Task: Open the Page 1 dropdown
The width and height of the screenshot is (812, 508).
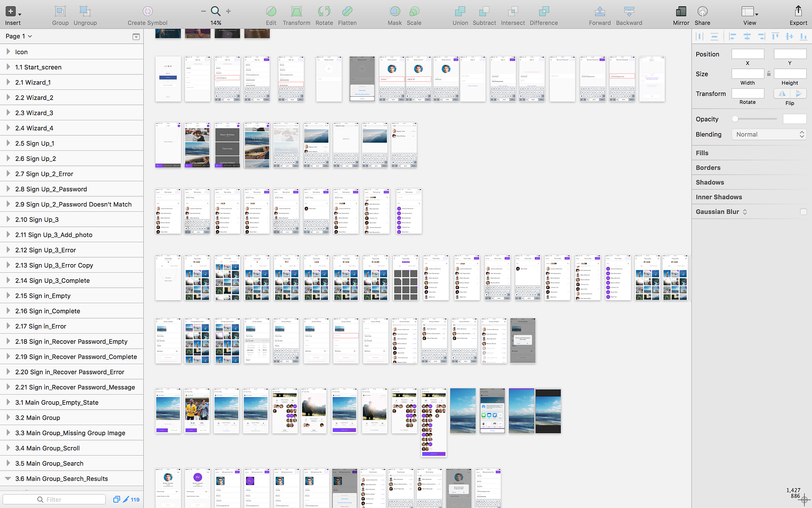Action: click(19, 36)
